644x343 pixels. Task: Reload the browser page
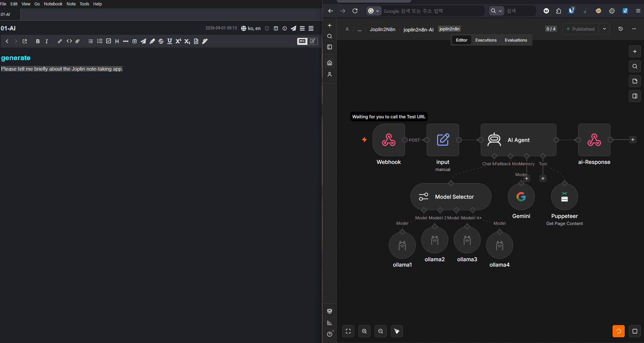click(x=355, y=11)
